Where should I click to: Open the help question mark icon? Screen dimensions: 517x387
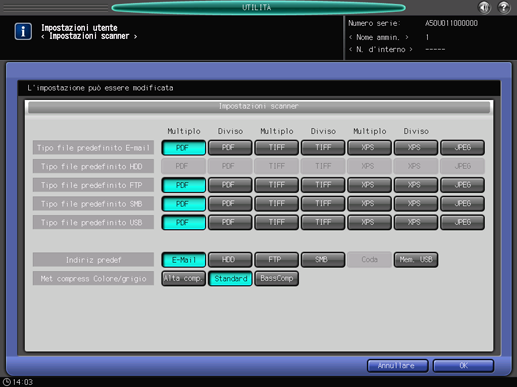504,7
